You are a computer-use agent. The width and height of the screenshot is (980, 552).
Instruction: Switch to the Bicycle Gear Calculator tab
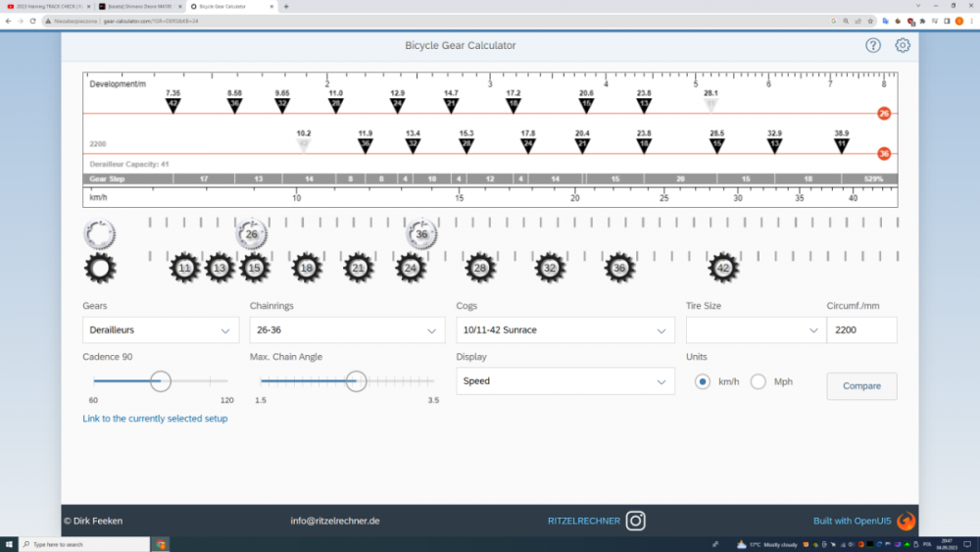click(233, 6)
